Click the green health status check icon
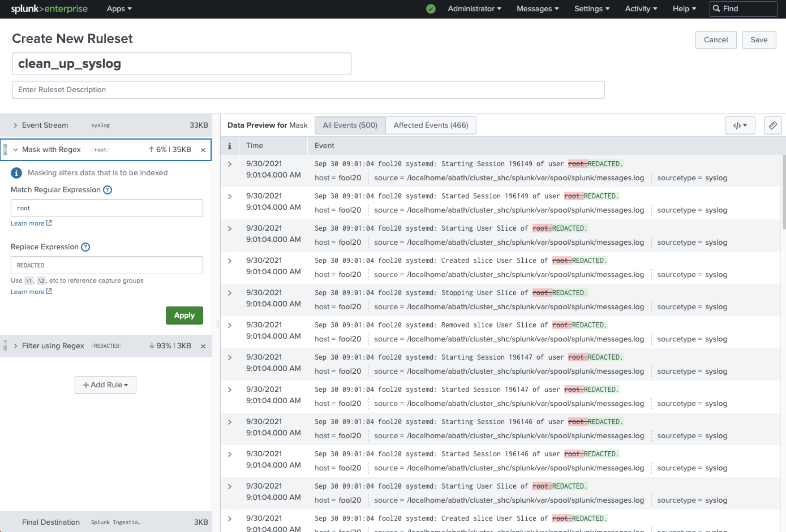The width and height of the screenshot is (786, 532). point(431,9)
